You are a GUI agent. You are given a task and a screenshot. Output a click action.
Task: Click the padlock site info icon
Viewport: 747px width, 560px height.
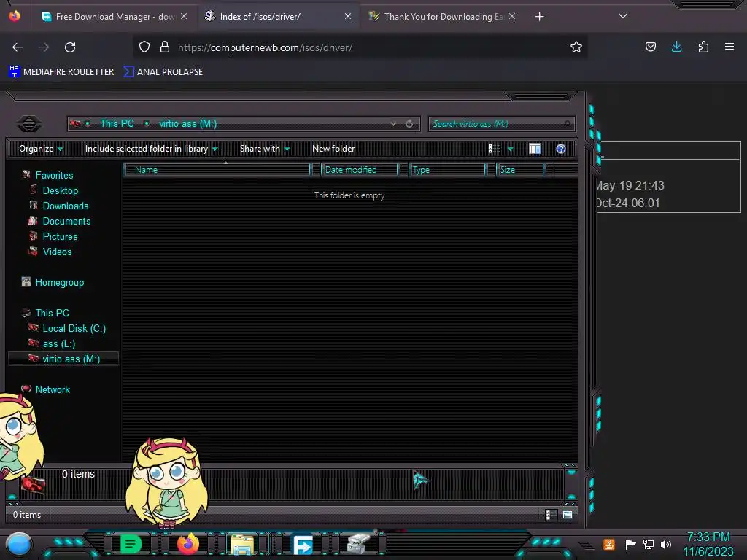(x=165, y=47)
